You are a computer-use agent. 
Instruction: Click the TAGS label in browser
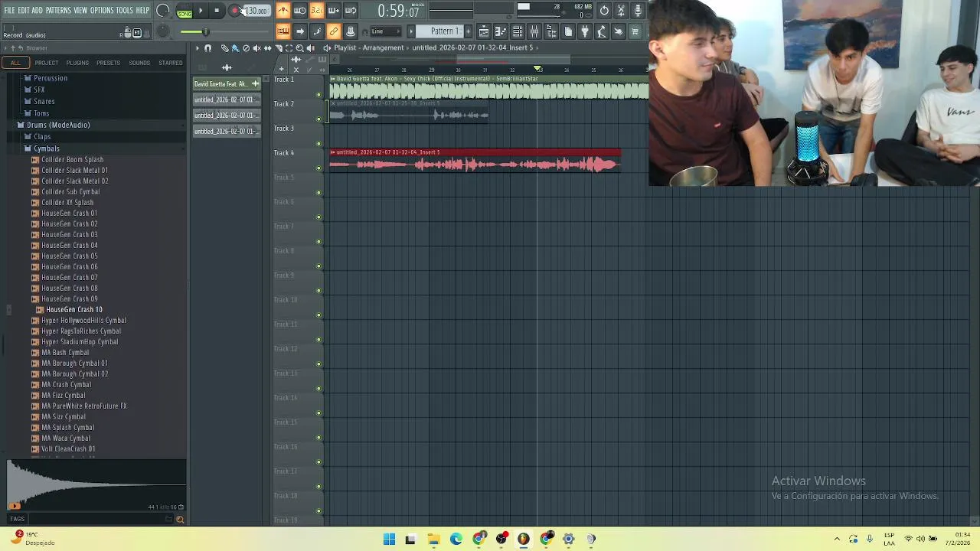(x=17, y=519)
